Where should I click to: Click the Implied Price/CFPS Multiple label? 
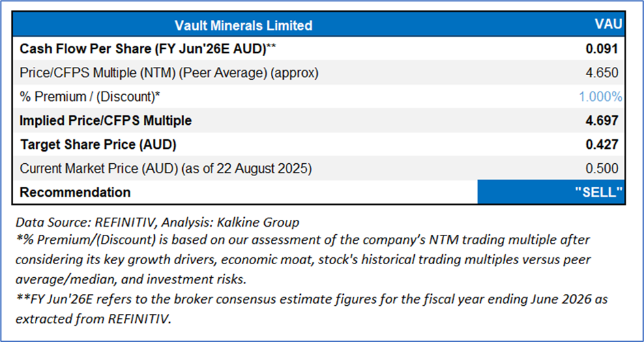tap(106, 121)
